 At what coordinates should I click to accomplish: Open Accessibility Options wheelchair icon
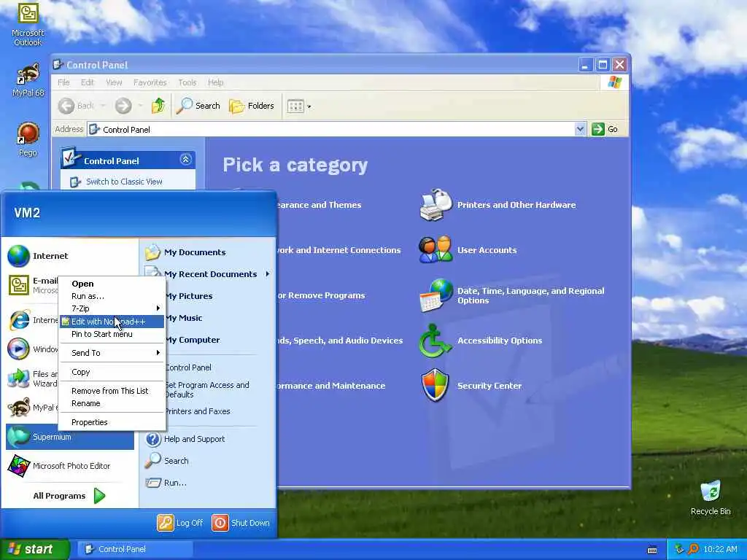(435, 341)
